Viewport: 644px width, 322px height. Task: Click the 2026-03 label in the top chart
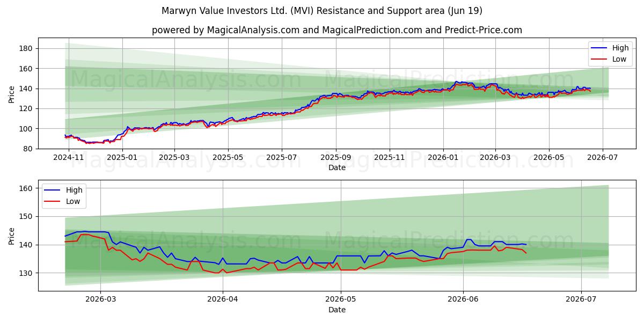point(495,158)
